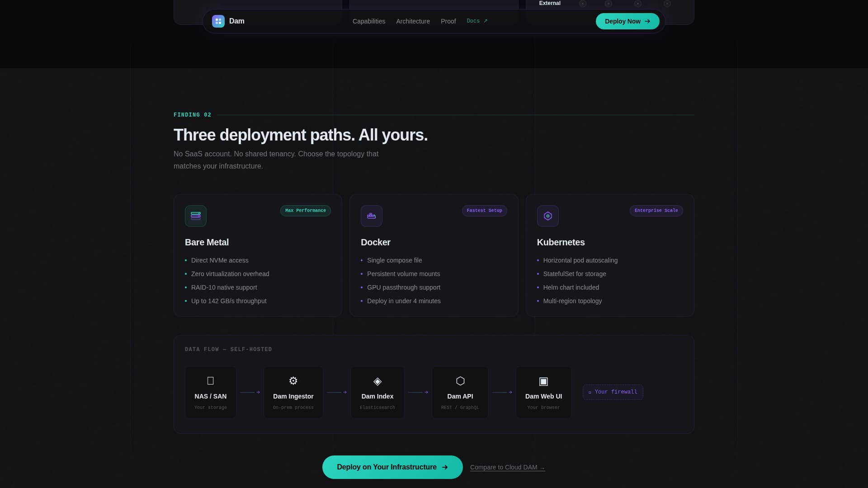Select the Docker card title
The image size is (868, 488).
[x=375, y=242]
